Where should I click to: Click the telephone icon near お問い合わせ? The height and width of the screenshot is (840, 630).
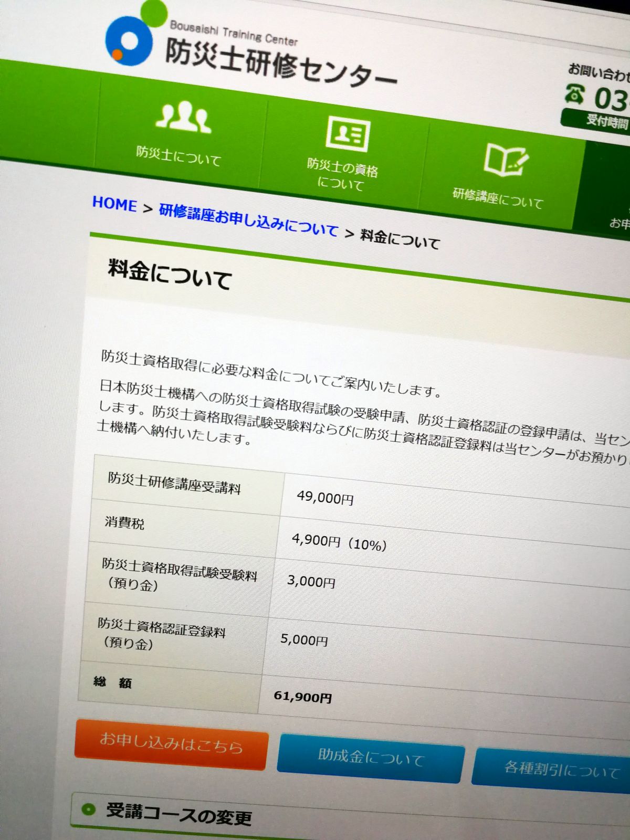575,94
